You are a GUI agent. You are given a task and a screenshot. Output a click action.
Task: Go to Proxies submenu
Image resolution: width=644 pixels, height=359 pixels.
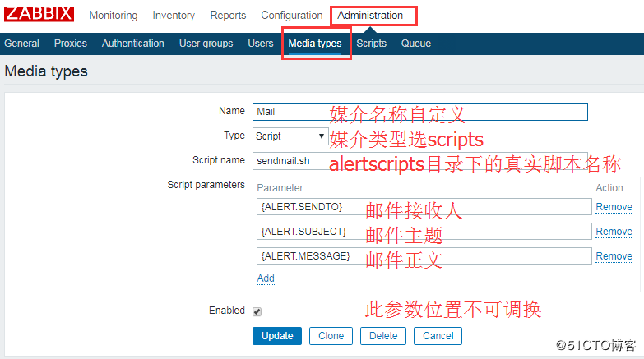[x=71, y=44]
